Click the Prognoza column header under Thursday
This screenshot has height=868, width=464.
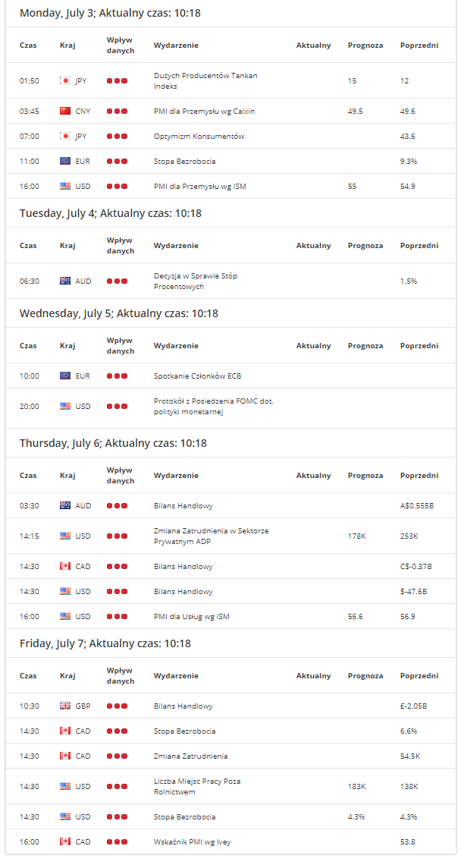(365, 476)
